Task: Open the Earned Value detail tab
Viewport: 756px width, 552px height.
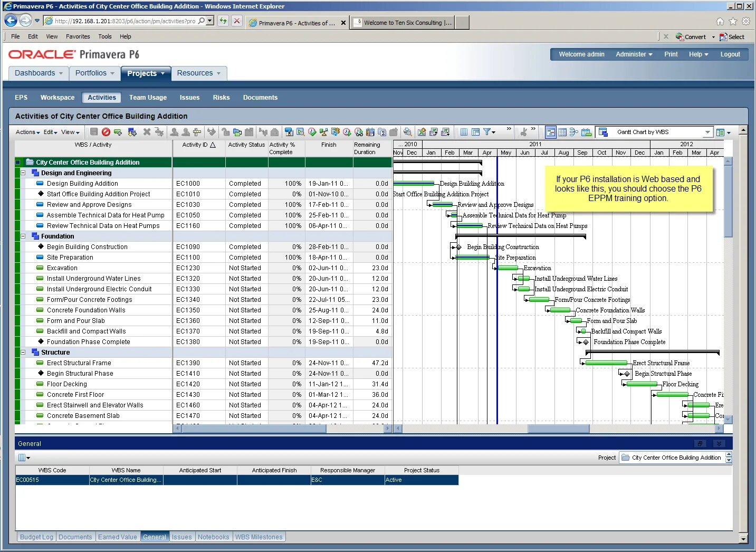Action: coord(118,537)
